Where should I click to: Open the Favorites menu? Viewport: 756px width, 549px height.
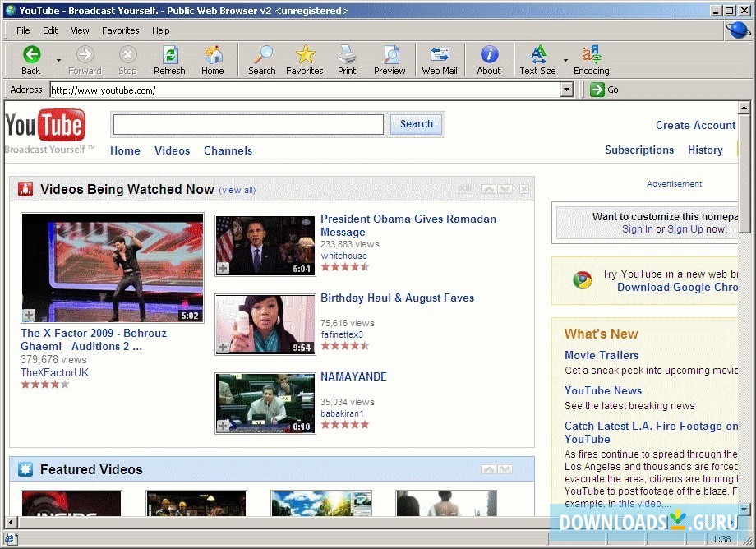pyautogui.click(x=120, y=30)
